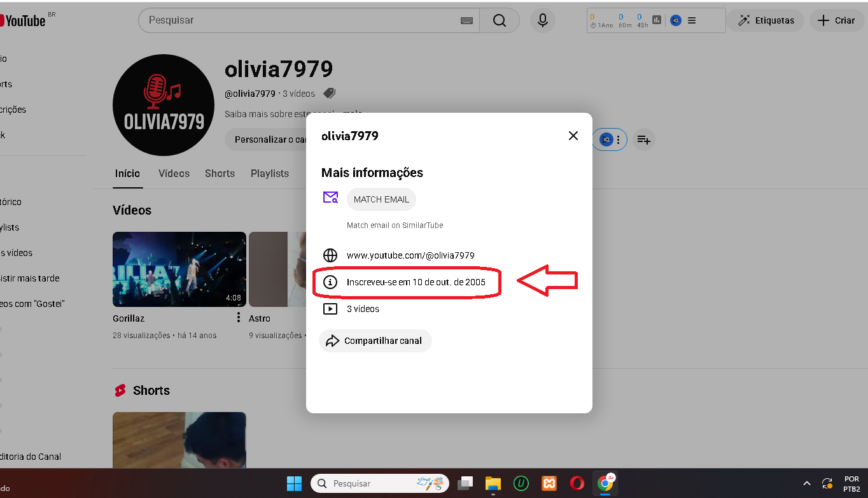Open the Shorts video thumbnail
The height and width of the screenshot is (498, 868).
pos(179,440)
